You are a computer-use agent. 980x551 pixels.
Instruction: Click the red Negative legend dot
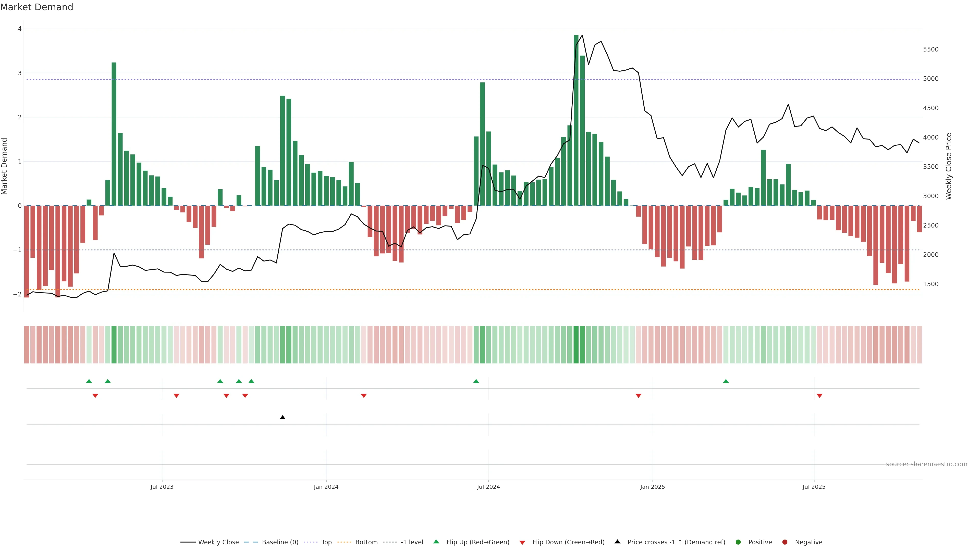(785, 542)
